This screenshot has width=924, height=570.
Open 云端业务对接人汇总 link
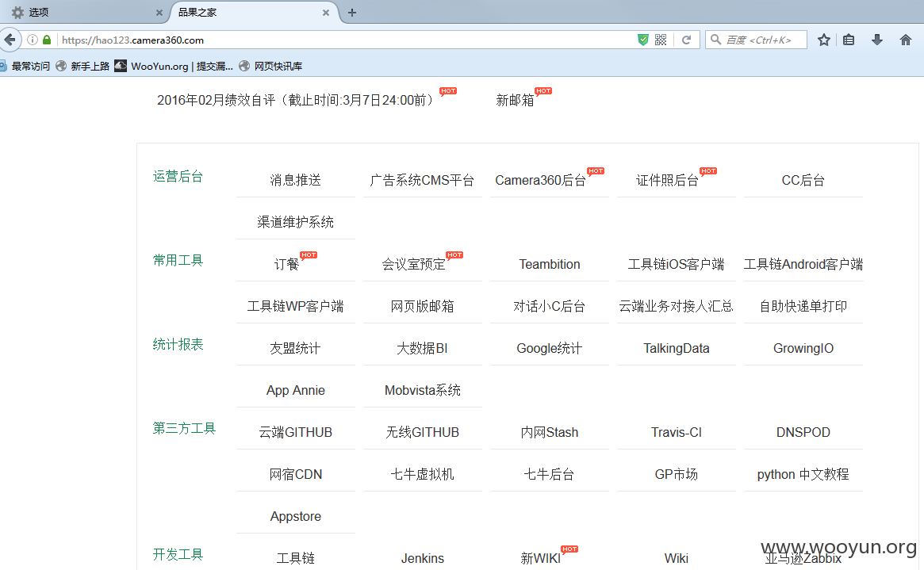(x=676, y=306)
